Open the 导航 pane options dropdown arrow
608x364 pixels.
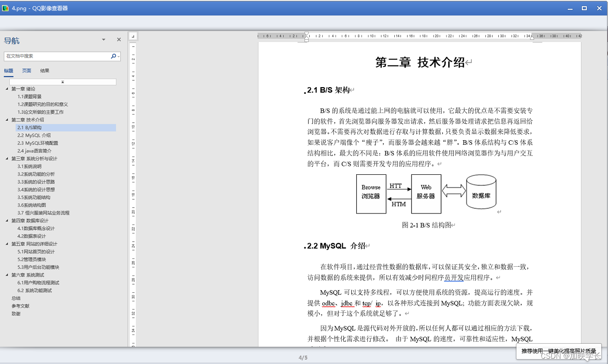pyautogui.click(x=104, y=40)
